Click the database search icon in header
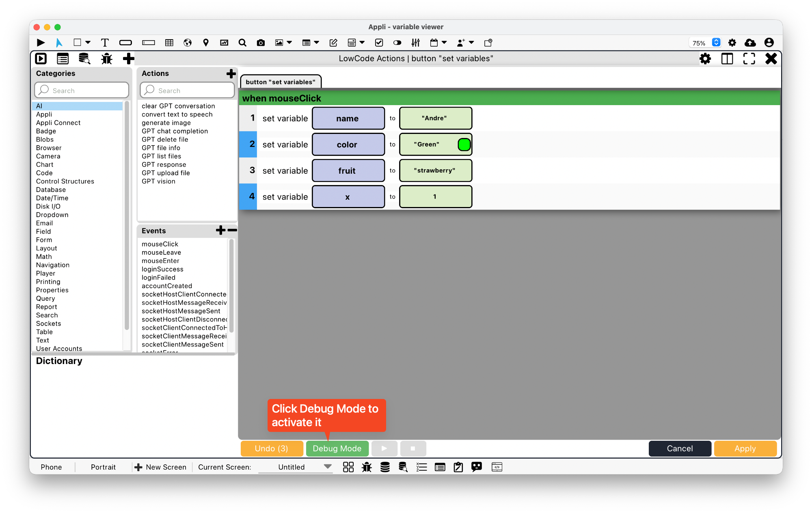 pyautogui.click(x=84, y=59)
